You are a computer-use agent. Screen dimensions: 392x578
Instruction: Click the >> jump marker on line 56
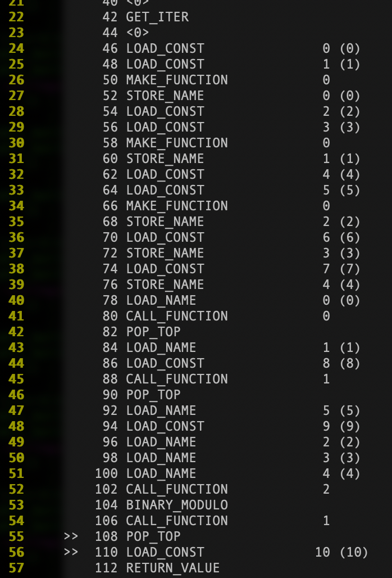tap(71, 552)
